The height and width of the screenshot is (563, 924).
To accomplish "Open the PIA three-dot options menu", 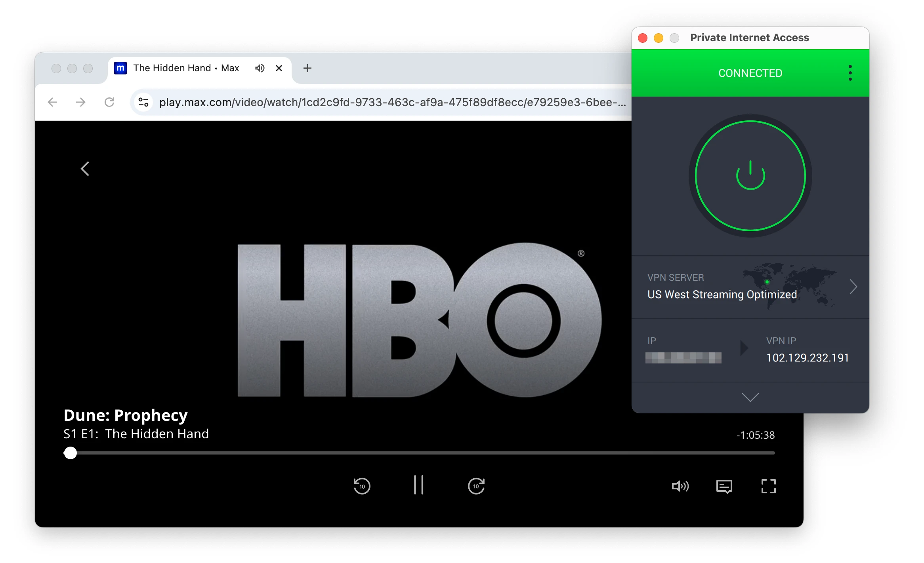I will click(850, 73).
